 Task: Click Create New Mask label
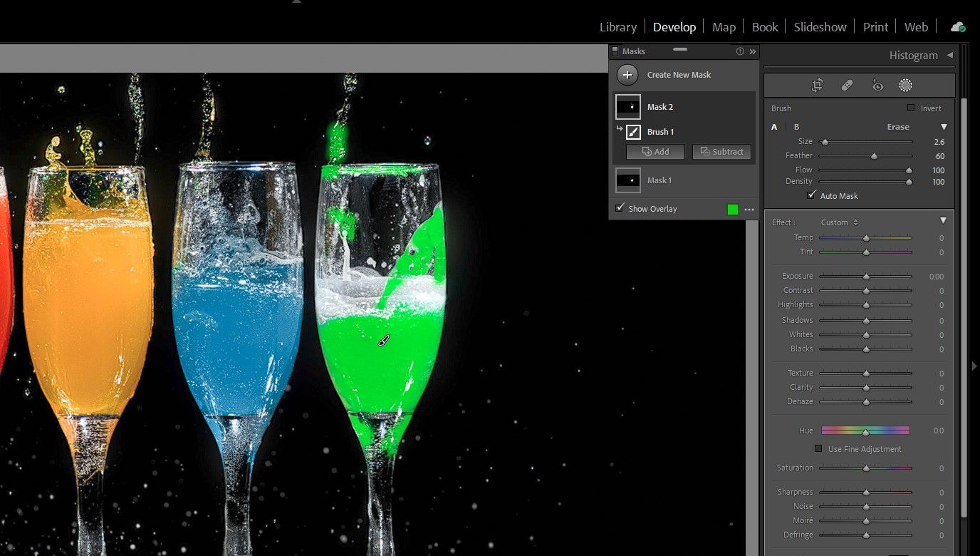pyautogui.click(x=679, y=75)
